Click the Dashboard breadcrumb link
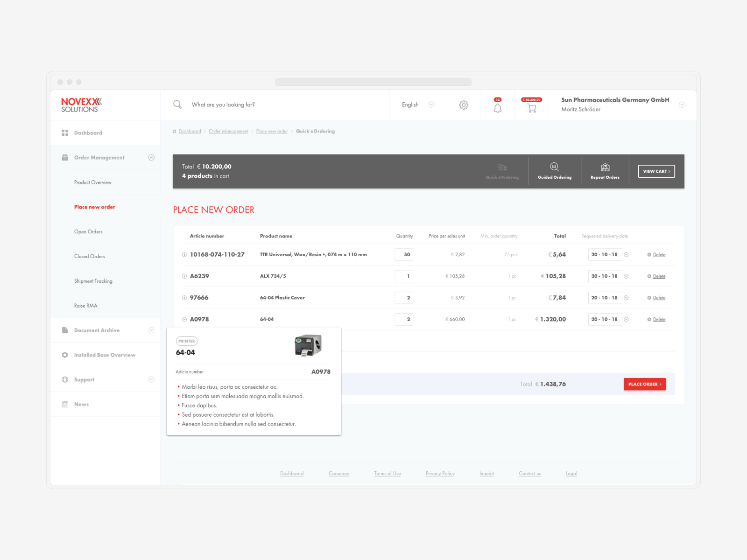This screenshot has width=747, height=560. click(190, 131)
